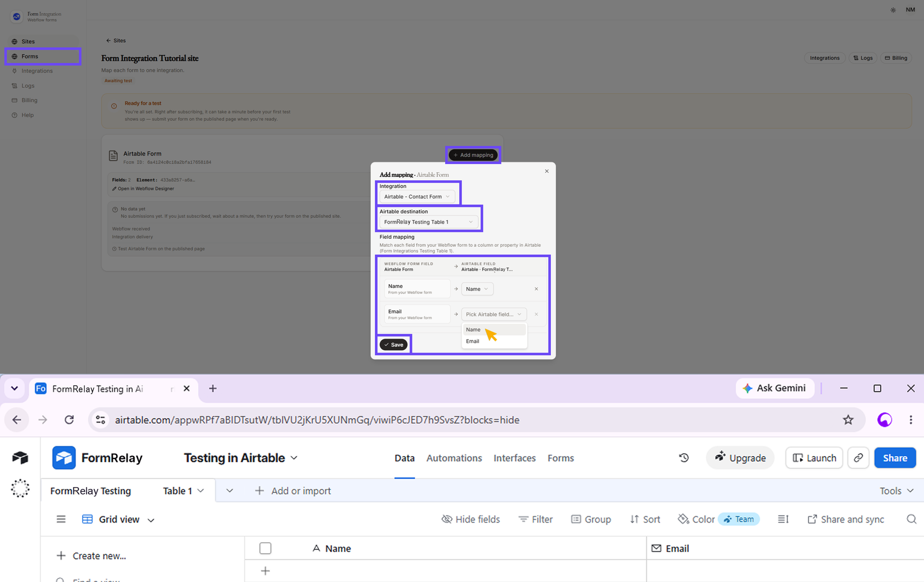The width and height of the screenshot is (924, 582).
Task: Remove the Name mapping row
Action: 536,289
